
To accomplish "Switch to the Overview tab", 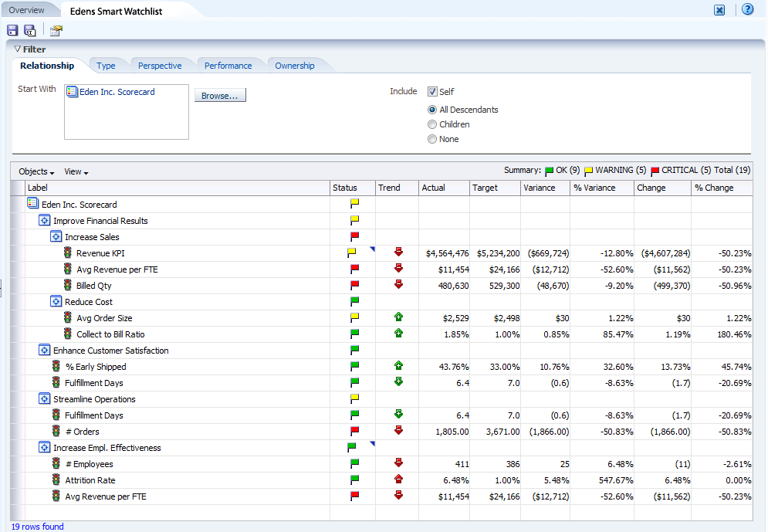I will (x=27, y=10).
